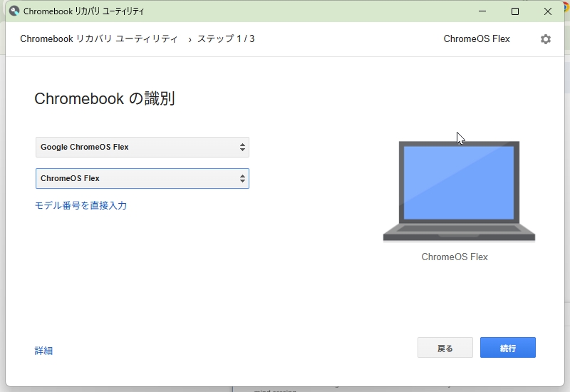Close the Chromebook recovery utility window
Screen dimensions: 570x392
click(x=547, y=11)
